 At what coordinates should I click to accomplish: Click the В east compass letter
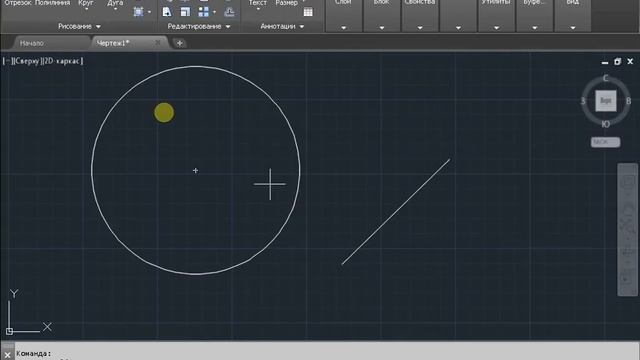[629, 101]
